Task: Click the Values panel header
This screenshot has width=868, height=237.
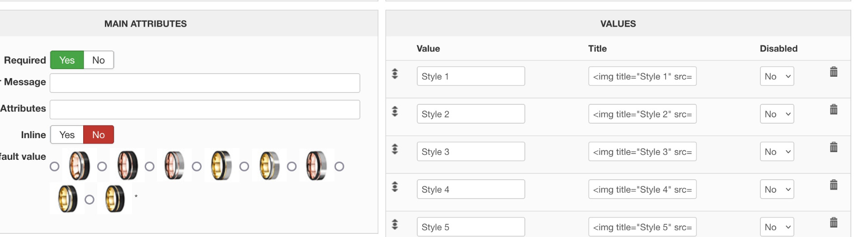Action: pos(618,23)
